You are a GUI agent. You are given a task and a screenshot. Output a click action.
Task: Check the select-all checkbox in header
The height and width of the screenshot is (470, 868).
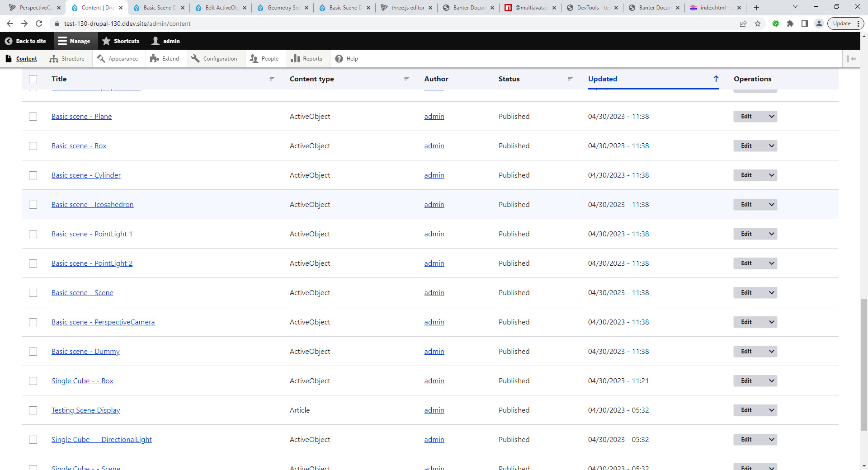[x=33, y=79]
